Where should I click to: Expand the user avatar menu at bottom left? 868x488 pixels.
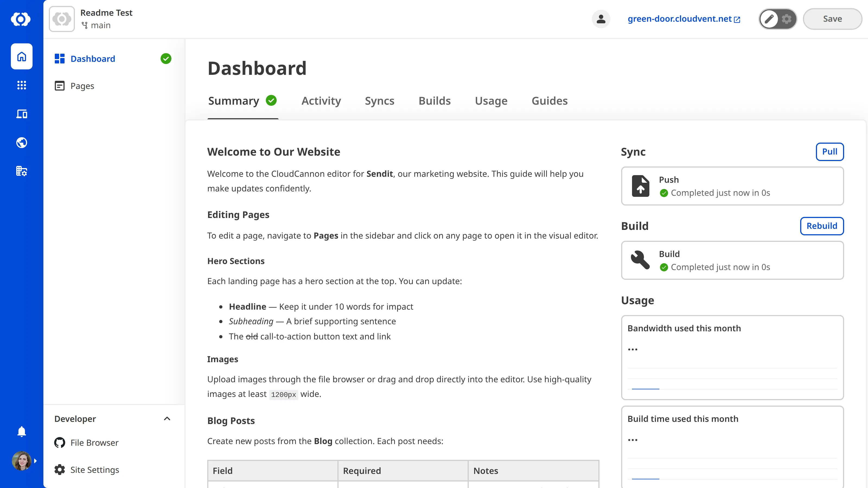[21, 460]
